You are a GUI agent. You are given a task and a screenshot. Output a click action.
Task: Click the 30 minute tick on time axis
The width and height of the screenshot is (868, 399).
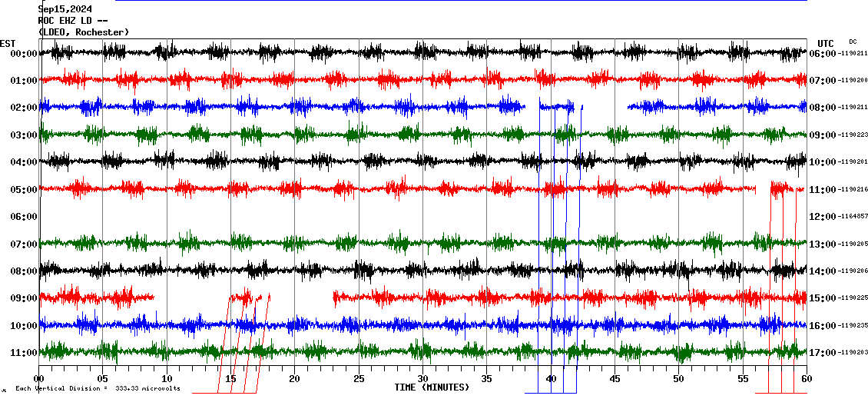[422, 379]
